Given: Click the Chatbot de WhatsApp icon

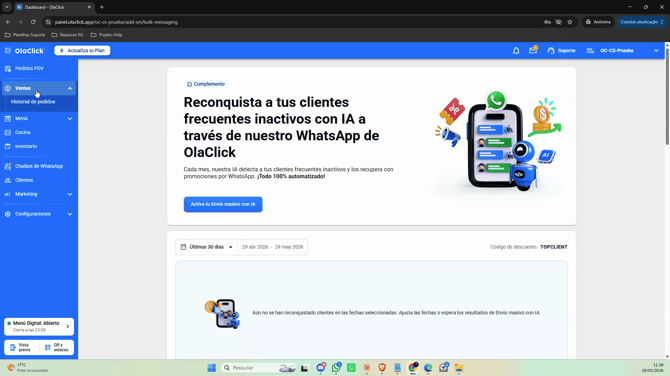Looking at the screenshot, I should (8, 166).
